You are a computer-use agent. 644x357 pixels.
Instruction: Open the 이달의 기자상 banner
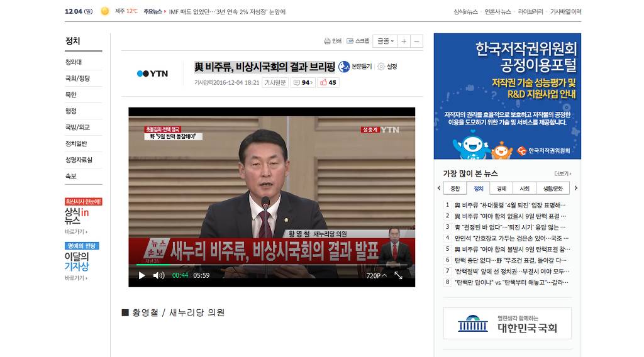pyautogui.click(x=82, y=257)
